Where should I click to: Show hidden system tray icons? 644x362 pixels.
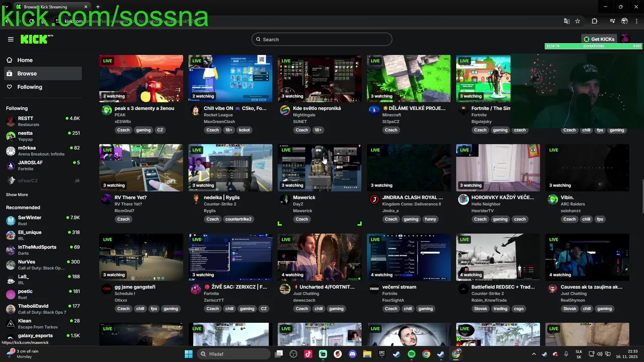point(534,354)
